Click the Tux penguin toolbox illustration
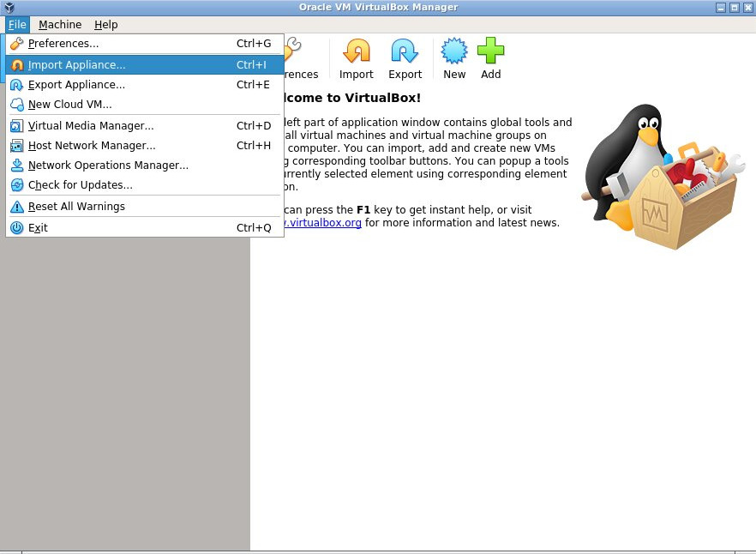Screen dimensions: 756x554 [x=663, y=176]
